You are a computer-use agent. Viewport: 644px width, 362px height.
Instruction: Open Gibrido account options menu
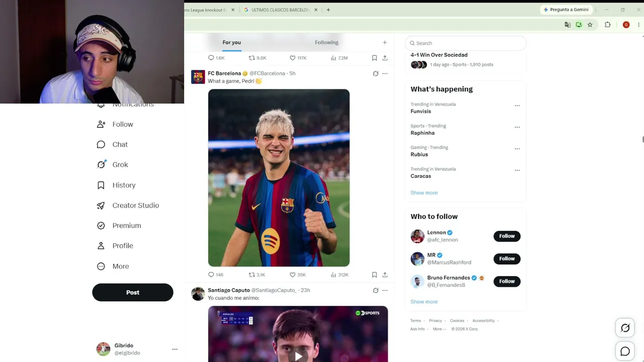click(175, 349)
